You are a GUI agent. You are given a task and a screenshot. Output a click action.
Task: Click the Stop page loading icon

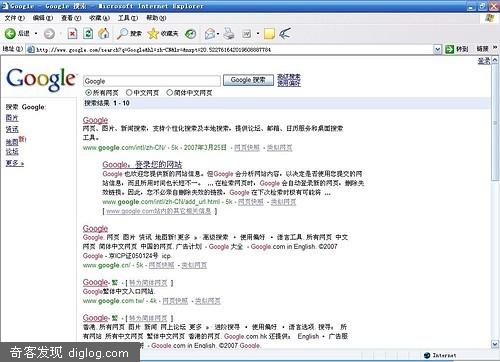tap(72, 33)
